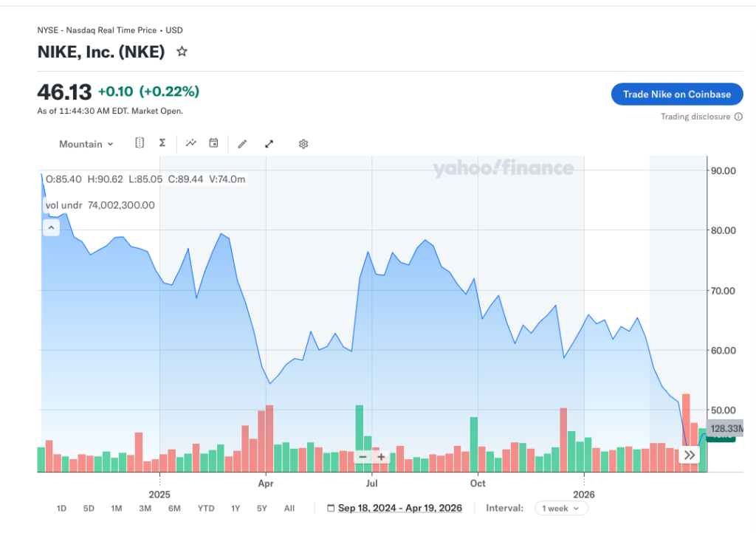Jump to latest data with double-arrow button
Viewport: 756px width, 533px height.
(689, 455)
